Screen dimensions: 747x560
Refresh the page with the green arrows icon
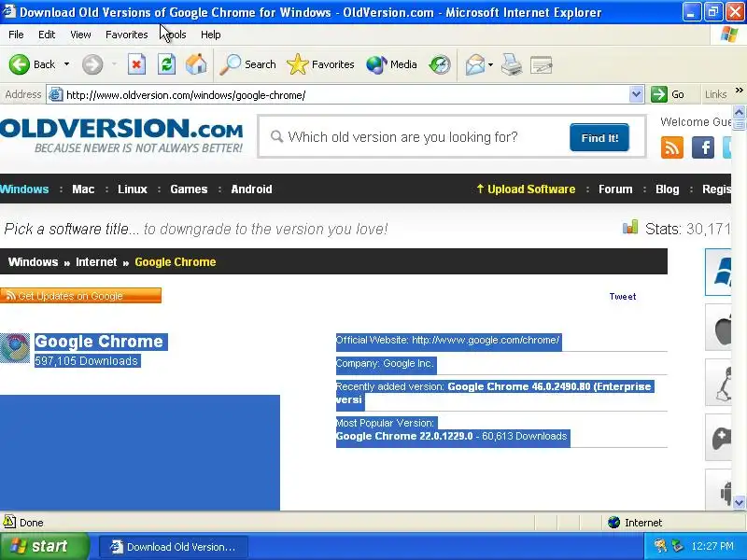pos(166,64)
